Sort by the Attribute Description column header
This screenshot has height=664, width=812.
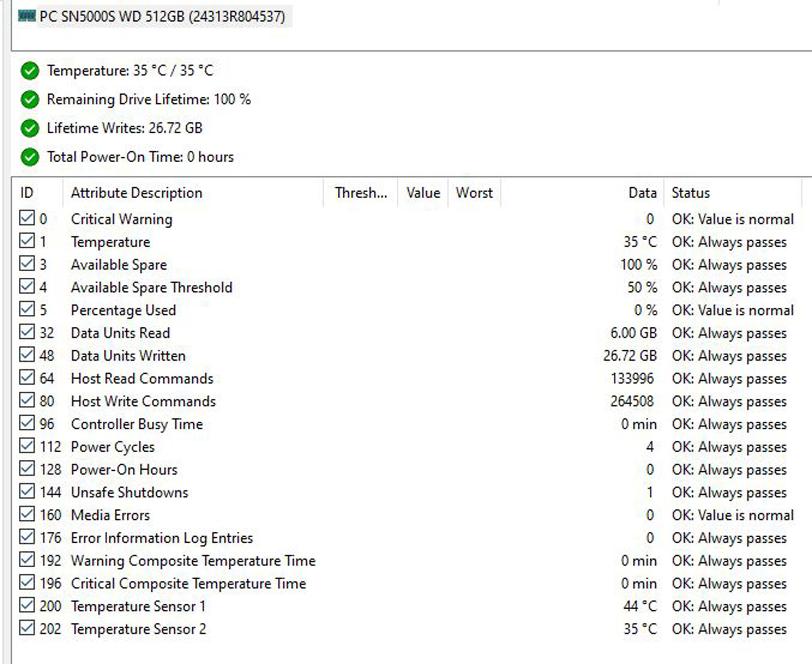[193, 193]
